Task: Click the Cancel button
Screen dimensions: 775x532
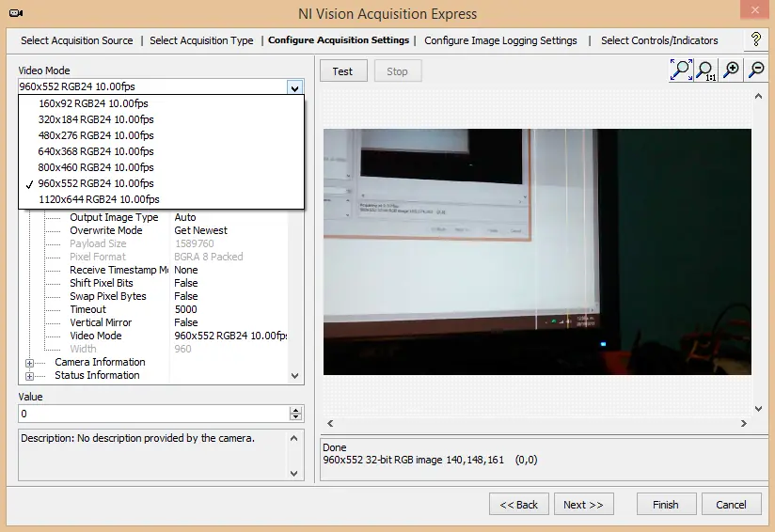Action: pos(731,505)
